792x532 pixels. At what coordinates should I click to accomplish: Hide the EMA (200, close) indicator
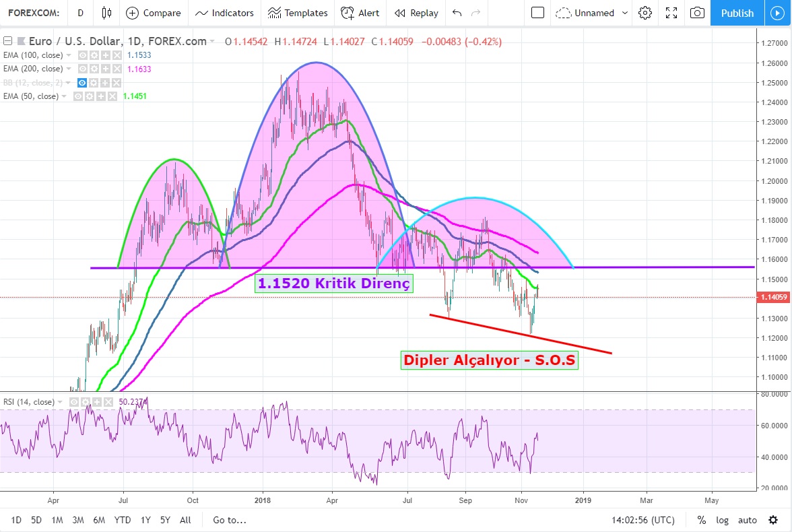[x=82, y=69]
